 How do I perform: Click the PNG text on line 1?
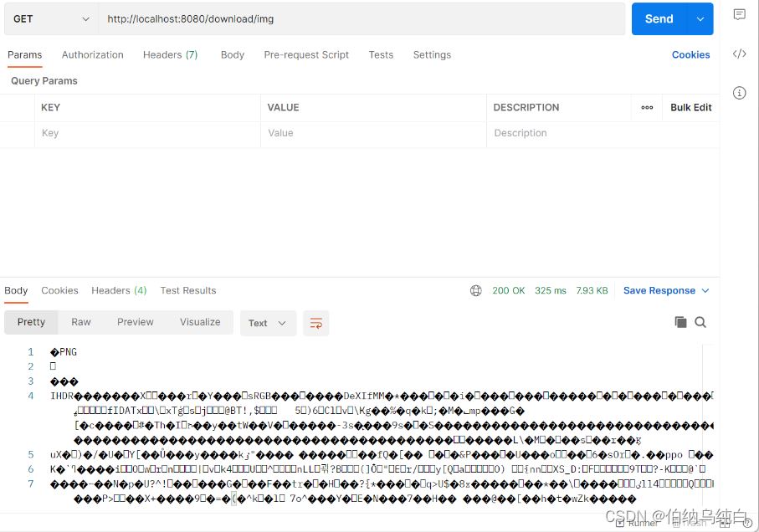click(x=68, y=351)
